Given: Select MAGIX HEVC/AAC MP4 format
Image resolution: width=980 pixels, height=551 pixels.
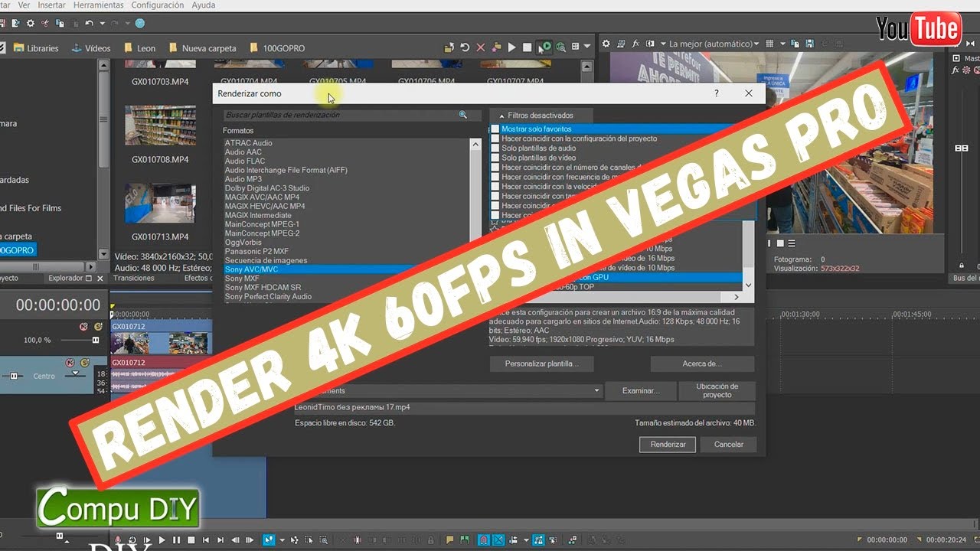Looking at the screenshot, I should click(x=264, y=207).
